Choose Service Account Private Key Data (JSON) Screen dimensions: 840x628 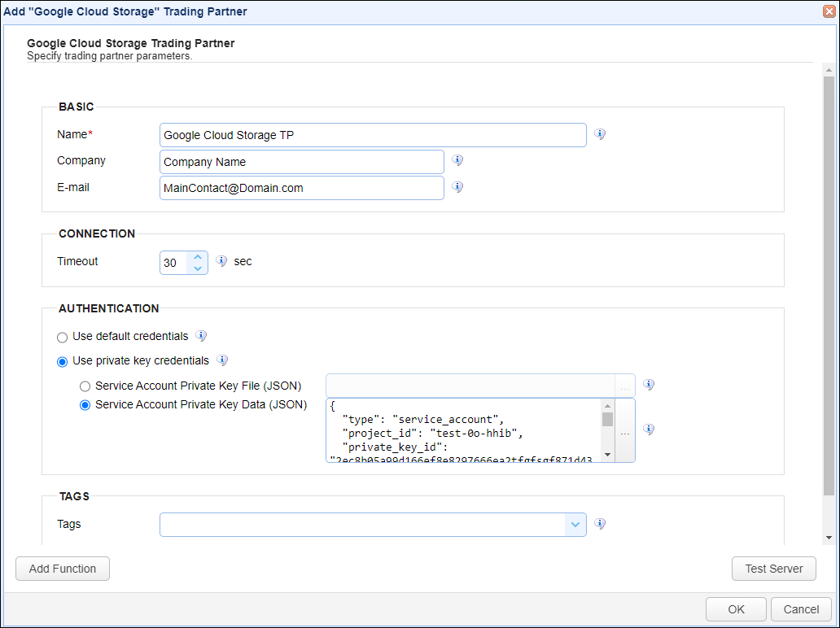(x=85, y=405)
